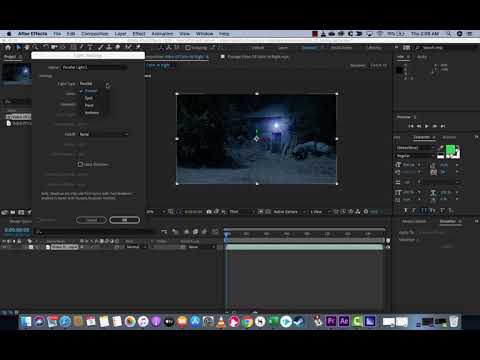The height and width of the screenshot is (360, 480).
Task: Select the Roto Brush tool
Action: coord(128,47)
